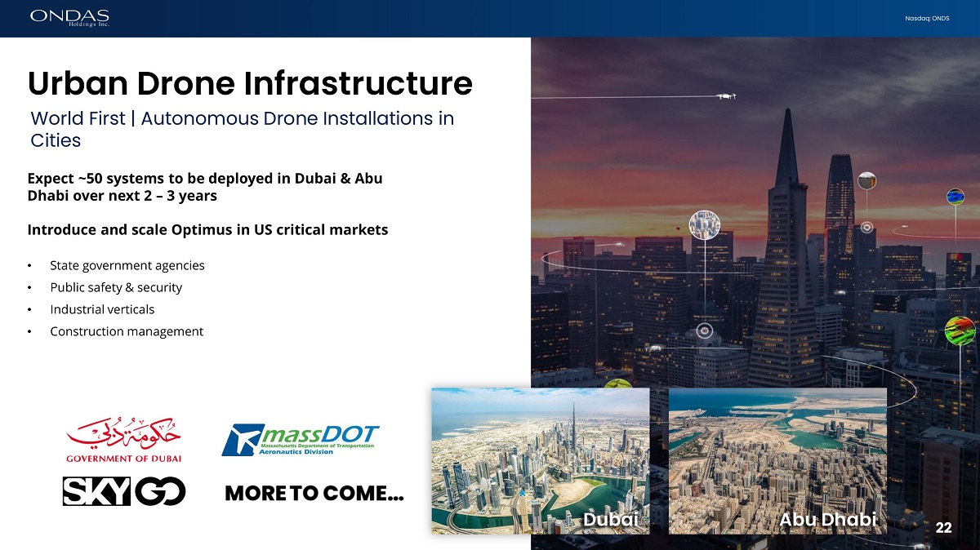Click the World First subtitle text
This screenshot has width=980, height=550.
pyautogui.click(x=242, y=129)
